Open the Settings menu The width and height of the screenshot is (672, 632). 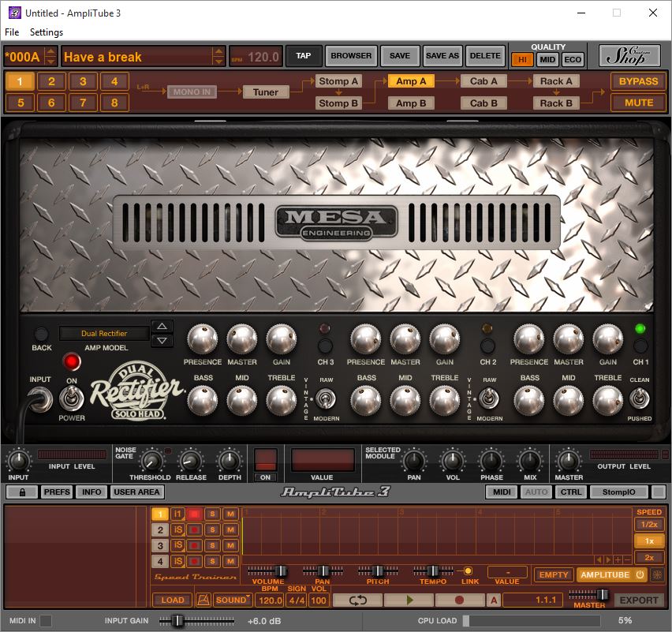pos(47,32)
